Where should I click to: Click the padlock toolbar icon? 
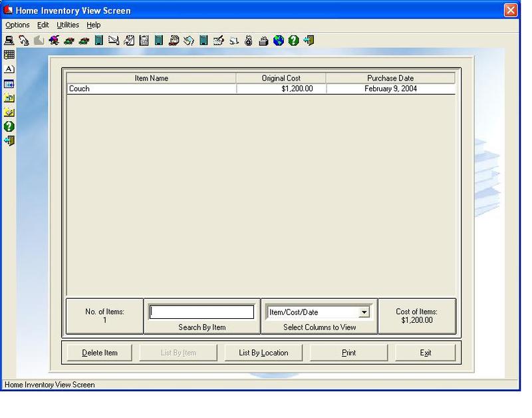(249, 41)
